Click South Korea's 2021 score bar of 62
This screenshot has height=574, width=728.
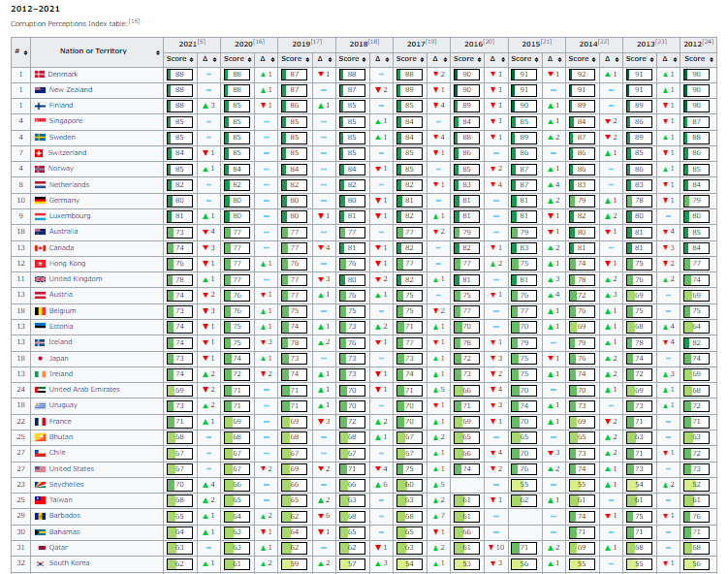tap(179, 563)
